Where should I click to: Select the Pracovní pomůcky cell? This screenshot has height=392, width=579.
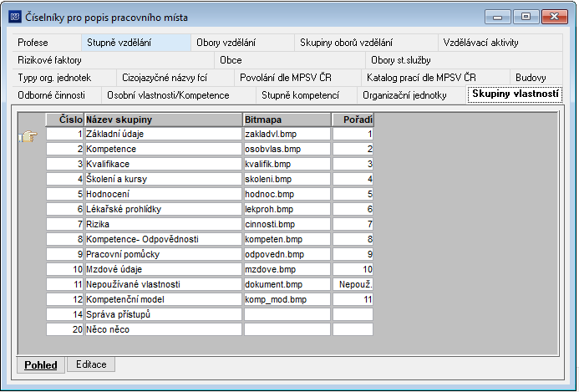pyautogui.click(x=163, y=254)
